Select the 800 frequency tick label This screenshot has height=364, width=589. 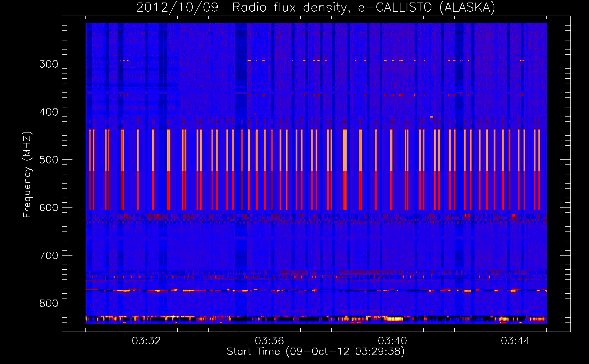pos(49,304)
